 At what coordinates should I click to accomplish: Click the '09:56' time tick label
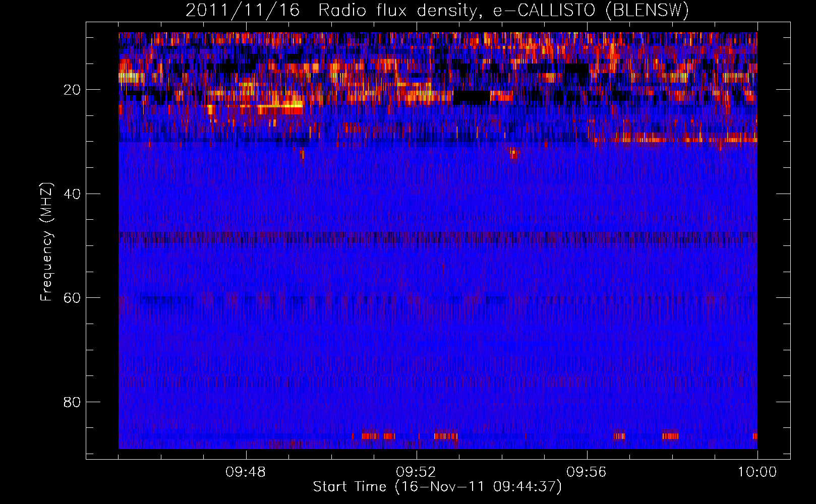pyautogui.click(x=587, y=472)
